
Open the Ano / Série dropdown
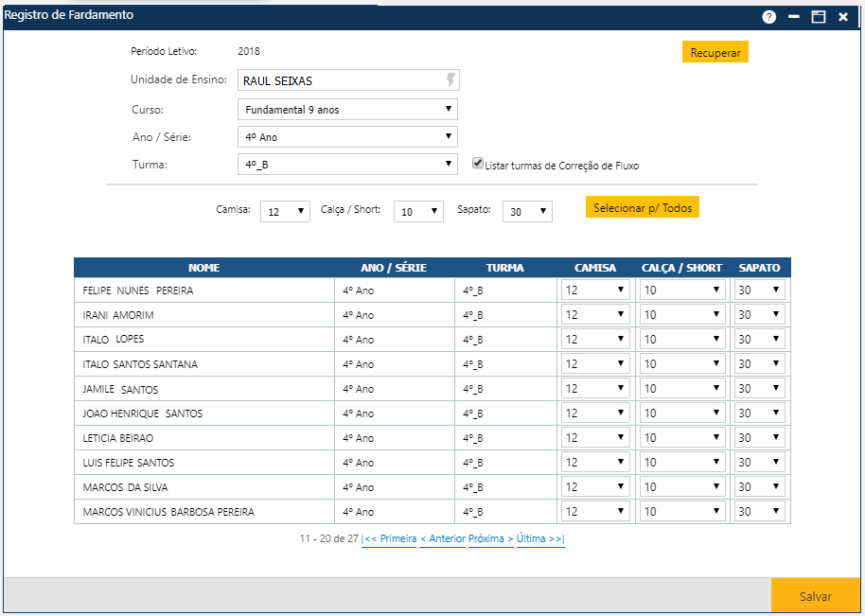(347, 137)
